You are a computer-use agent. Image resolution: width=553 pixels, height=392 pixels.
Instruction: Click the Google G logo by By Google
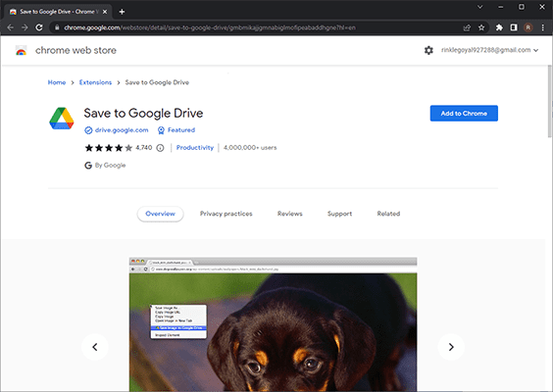coord(88,166)
